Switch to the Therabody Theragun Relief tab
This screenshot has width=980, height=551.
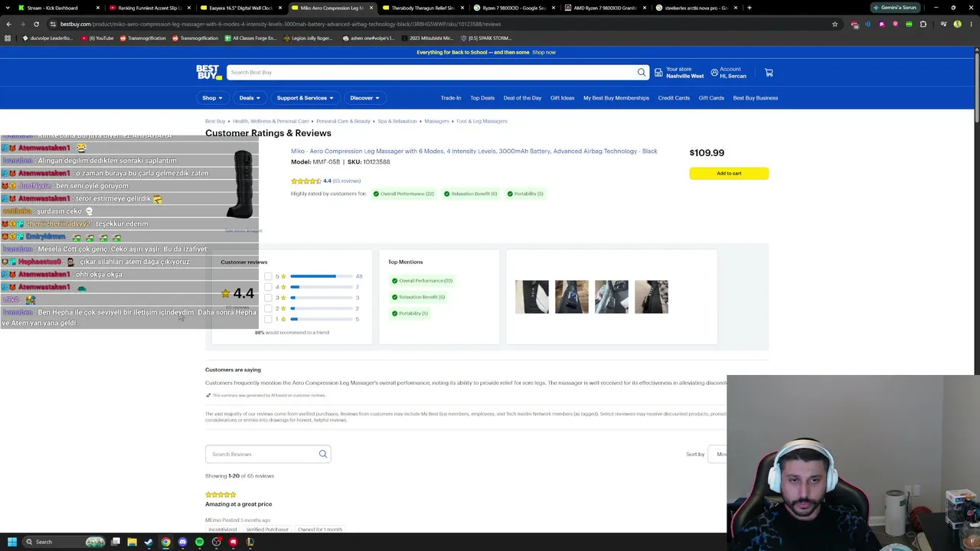tap(423, 8)
